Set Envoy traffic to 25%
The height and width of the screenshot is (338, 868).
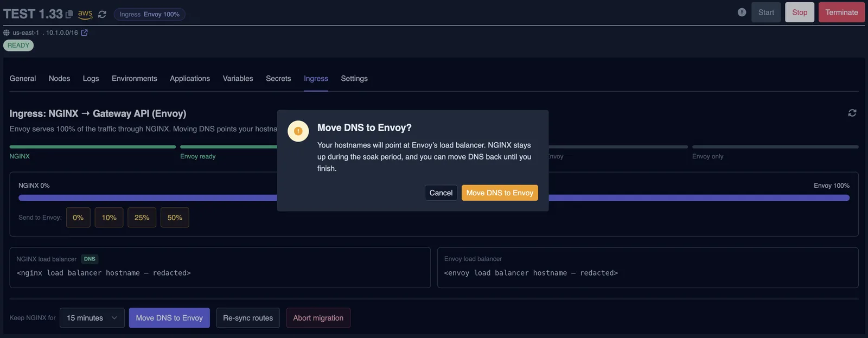click(x=142, y=218)
